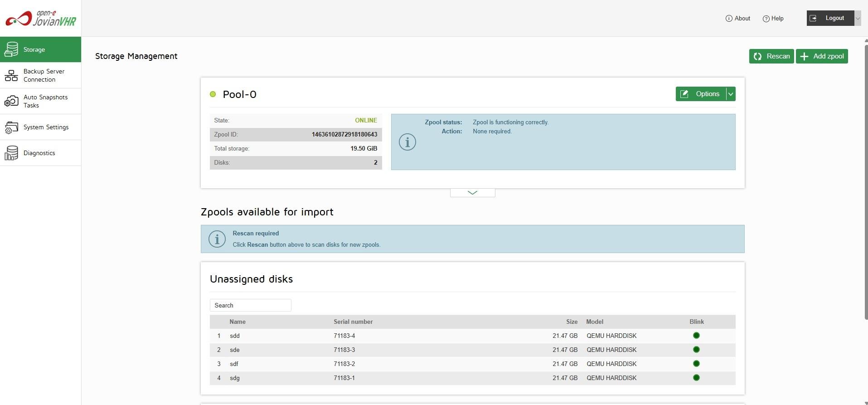The height and width of the screenshot is (405, 868).
Task: Click the Unassigned disks Search field
Action: [250, 305]
